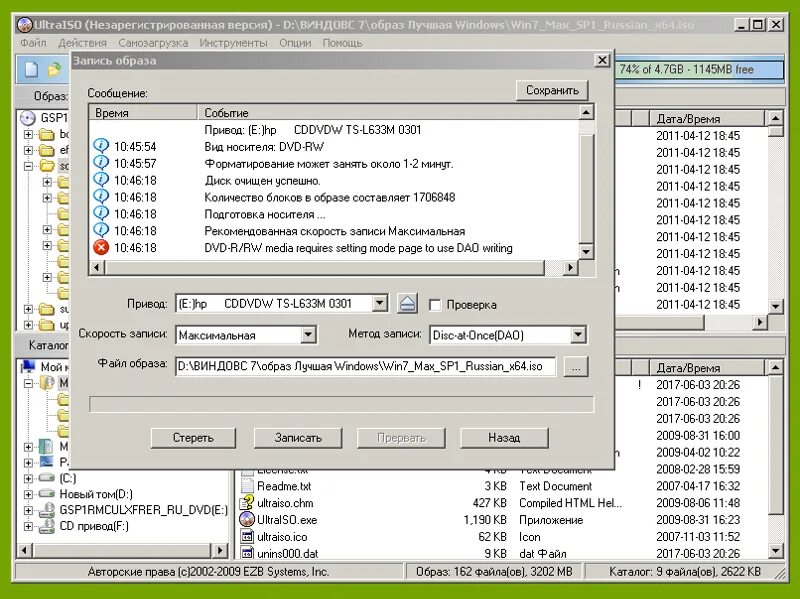Screen dimensions: 800x599
Task: Click the red error icon at 10:46:18
Action: tap(101, 247)
